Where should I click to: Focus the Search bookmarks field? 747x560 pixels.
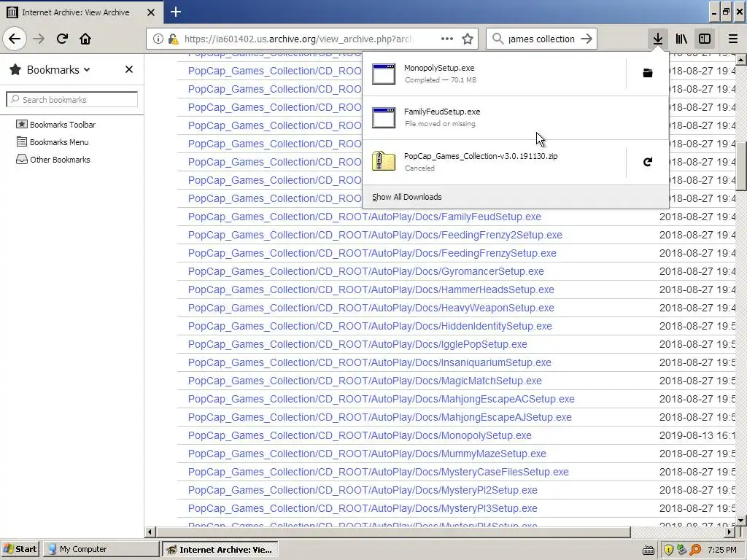(x=72, y=99)
